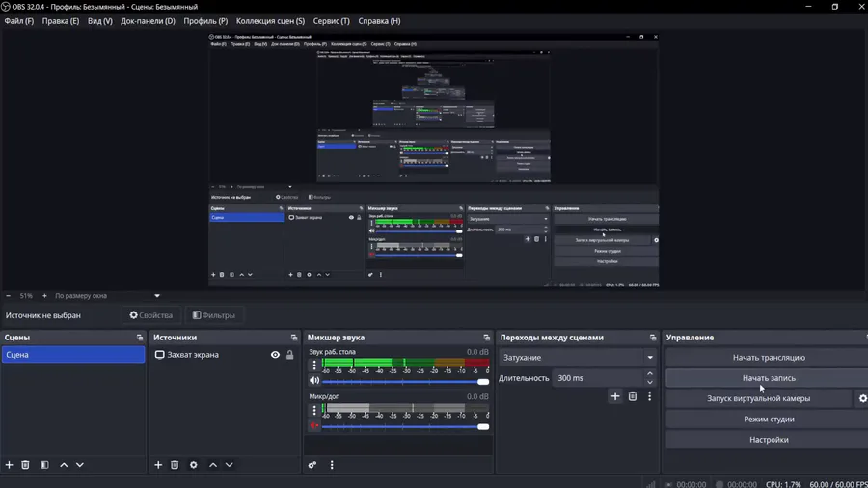Select Захват экрана source row
The height and width of the screenshot is (488, 868).
(224, 355)
